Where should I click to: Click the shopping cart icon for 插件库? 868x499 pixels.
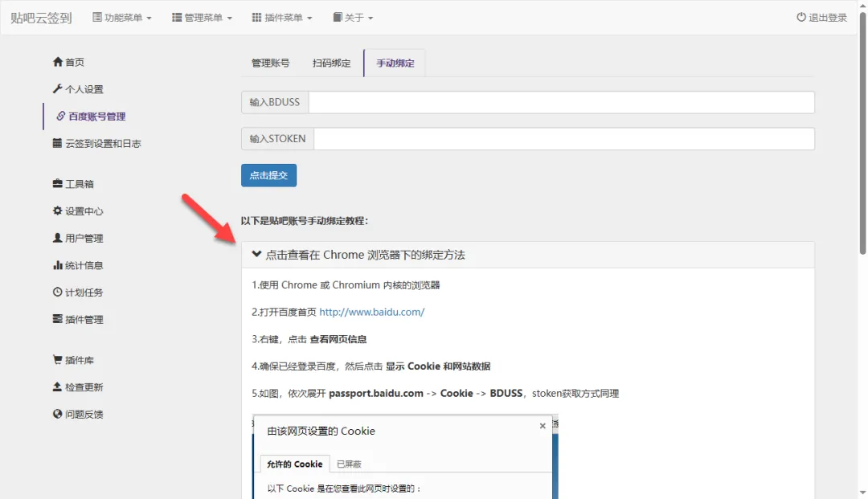click(58, 360)
